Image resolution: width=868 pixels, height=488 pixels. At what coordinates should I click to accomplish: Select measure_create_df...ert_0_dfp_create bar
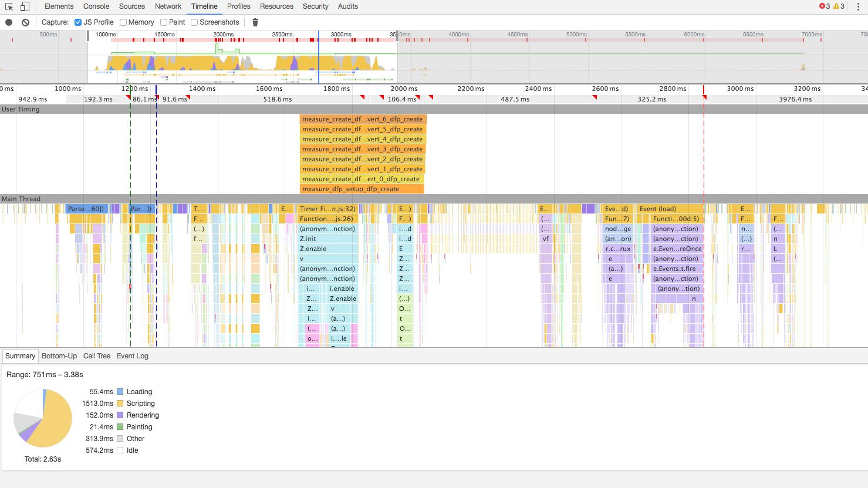(362, 179)
